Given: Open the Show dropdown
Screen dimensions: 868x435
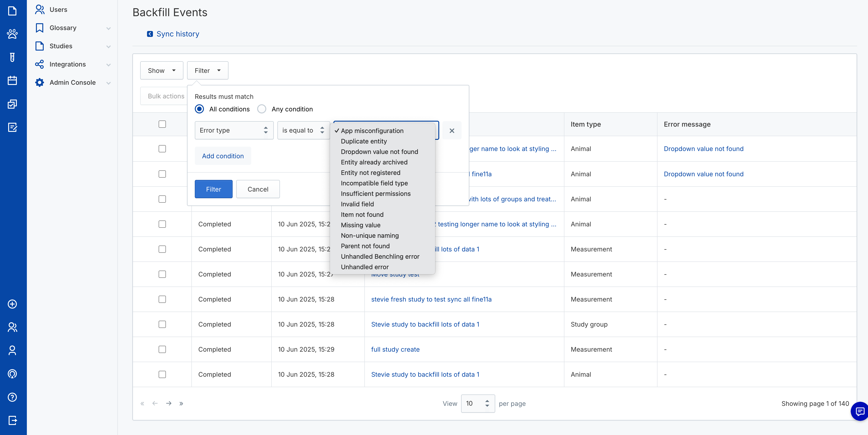Looking at the screenshot, I should (x=162, y=70).
